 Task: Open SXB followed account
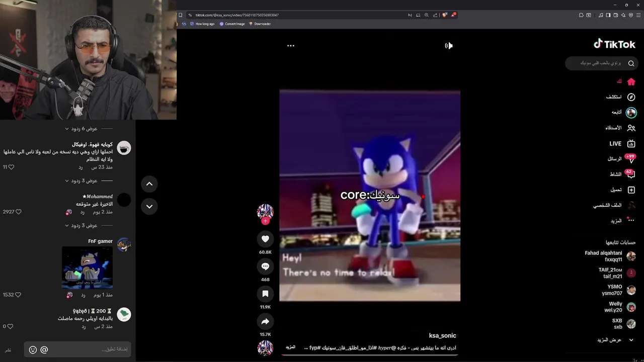pos(624,324)
